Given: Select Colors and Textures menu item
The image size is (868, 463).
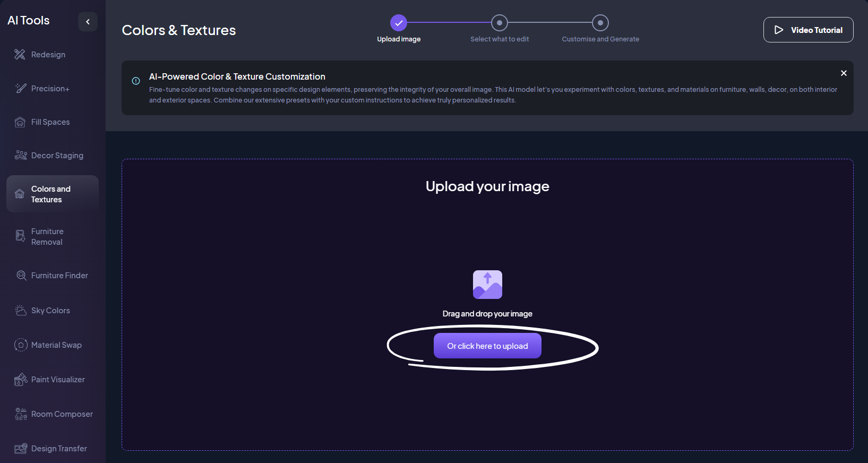Looking at the screenshot, I should 52,194.
